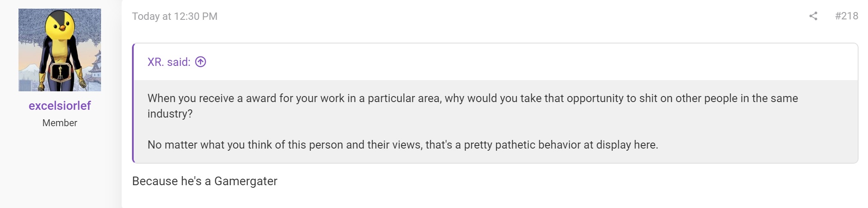
Task: Click the '12:30 PM' time text
Action: (196, 16)
